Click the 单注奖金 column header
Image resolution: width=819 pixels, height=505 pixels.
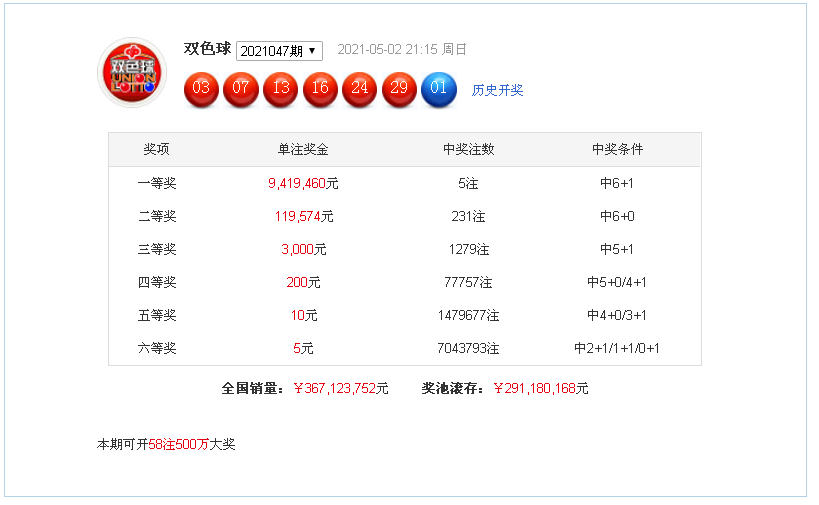303,149
